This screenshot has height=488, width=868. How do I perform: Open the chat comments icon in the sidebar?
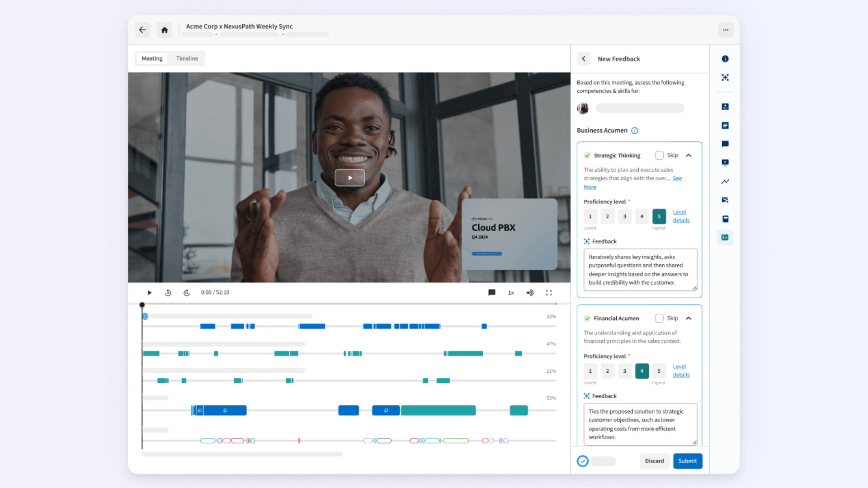(725, 144)
